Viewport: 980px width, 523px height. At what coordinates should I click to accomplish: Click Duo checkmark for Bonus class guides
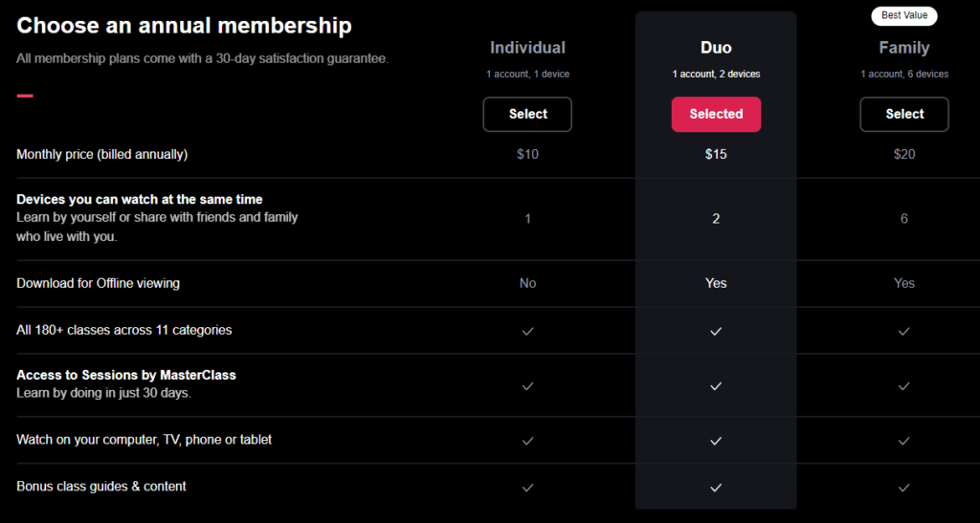[x=716, y=488]
